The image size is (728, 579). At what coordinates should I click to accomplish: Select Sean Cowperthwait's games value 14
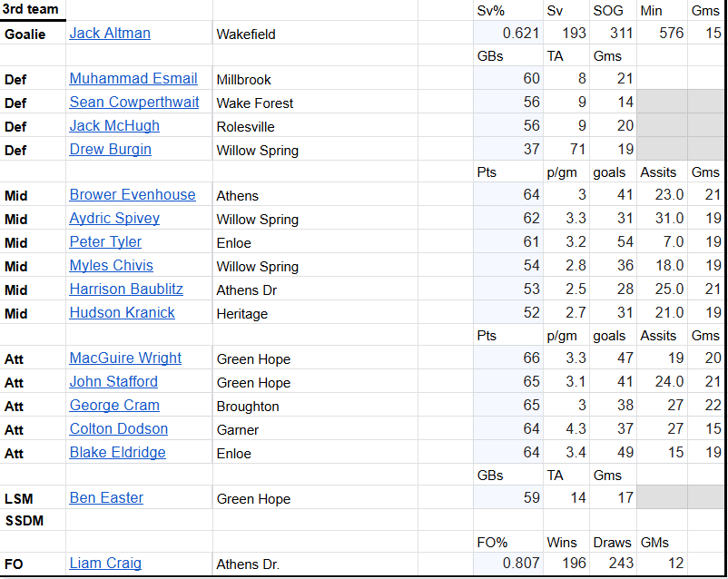(613, 103)
